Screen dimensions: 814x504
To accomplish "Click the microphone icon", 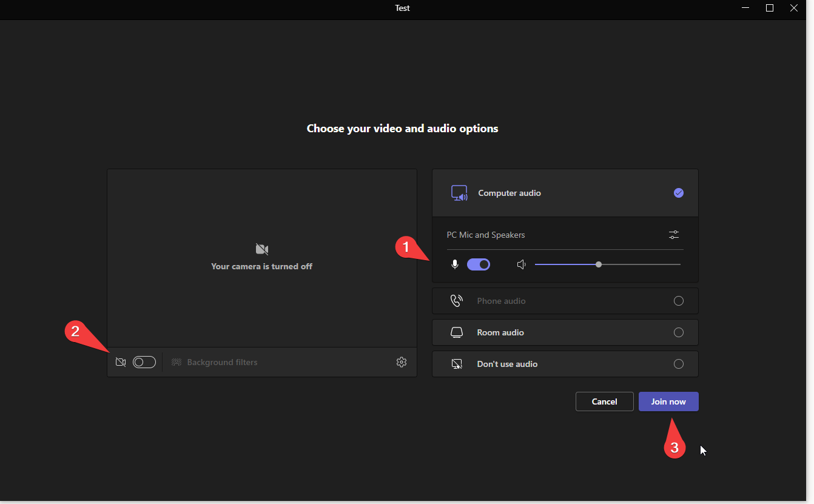I will tap(455, 264).
